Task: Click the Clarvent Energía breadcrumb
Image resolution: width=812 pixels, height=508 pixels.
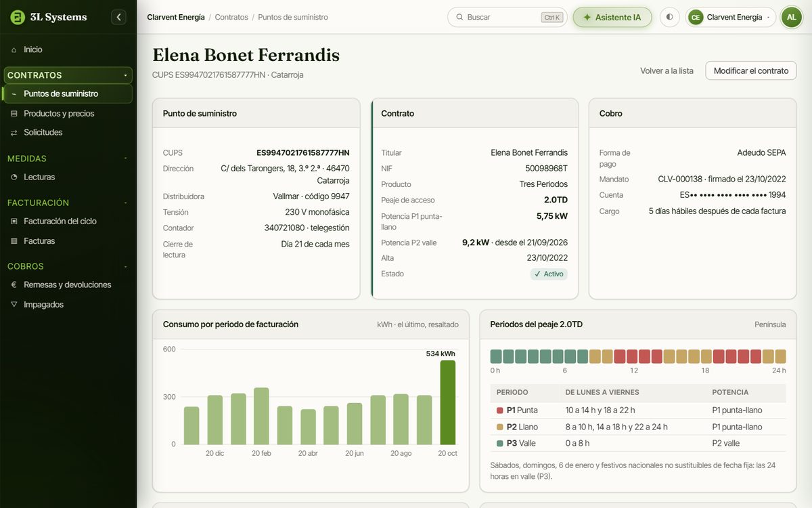Action: (176, 18)
